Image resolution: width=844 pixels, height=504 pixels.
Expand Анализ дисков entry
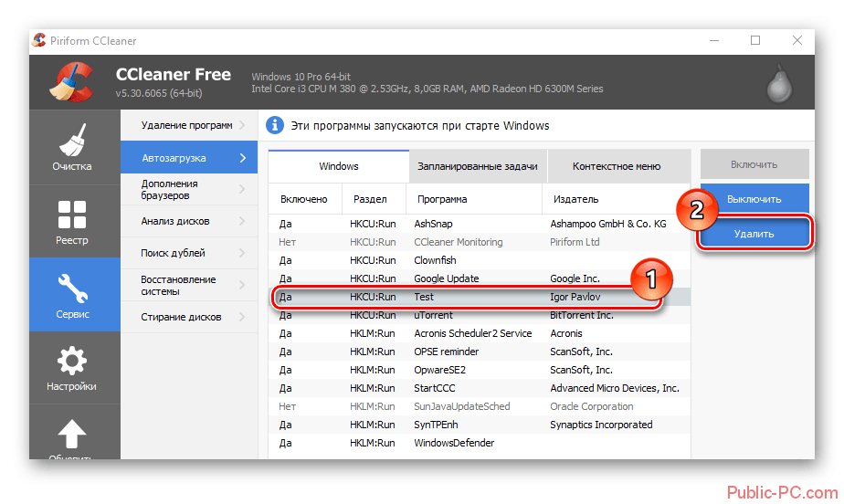pyautogui.click(x=187, y=221)
